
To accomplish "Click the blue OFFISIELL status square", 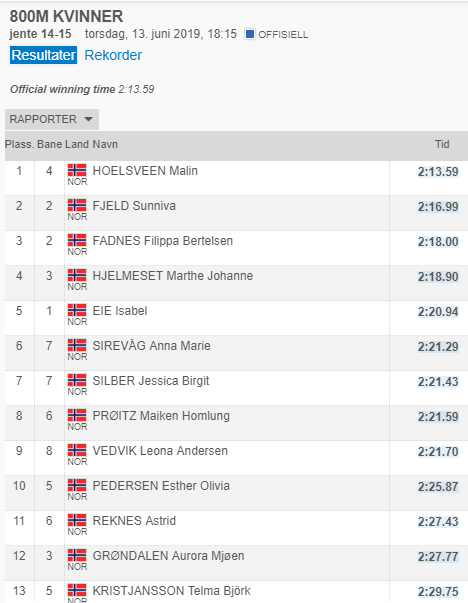I will pos(250,34).
